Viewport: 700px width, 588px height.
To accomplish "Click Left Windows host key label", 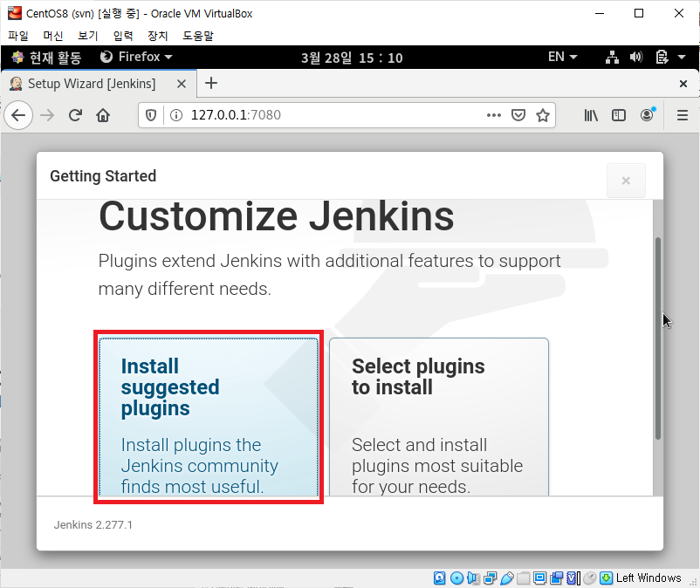I will coord(649,578).
